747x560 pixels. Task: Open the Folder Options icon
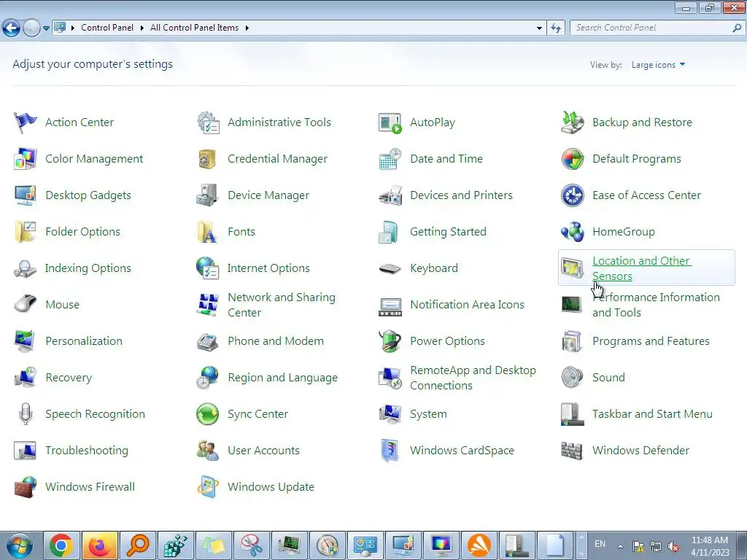coord(25,232)
